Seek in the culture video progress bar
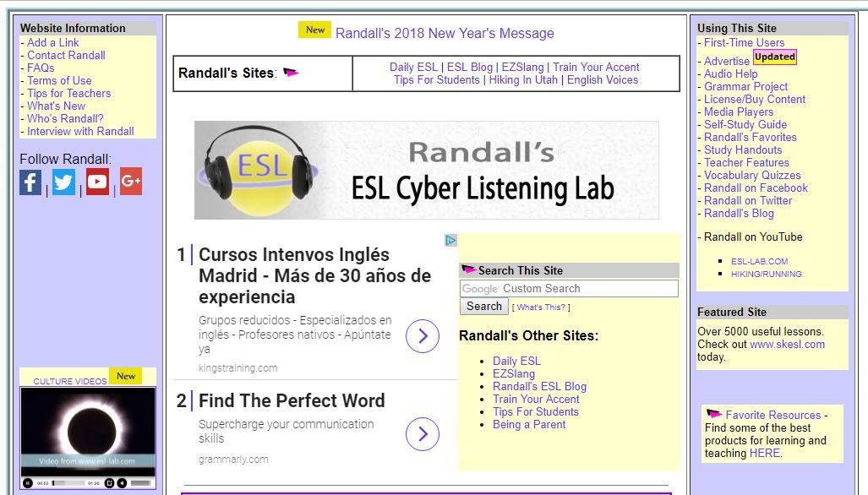Screen dimensions: 868x495 coord(68,483)
